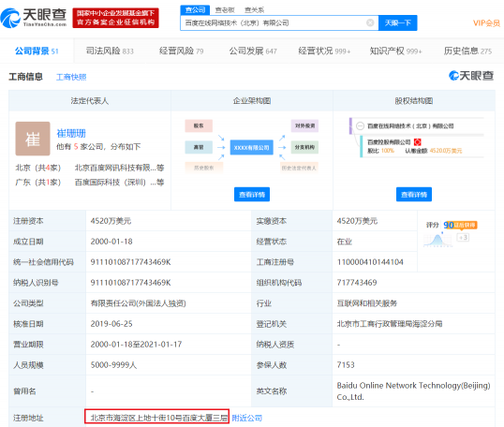Select registration authority 北京市工商行政管理局海淀分局
The width and height of the screenshot is (504, 427).
390,324
